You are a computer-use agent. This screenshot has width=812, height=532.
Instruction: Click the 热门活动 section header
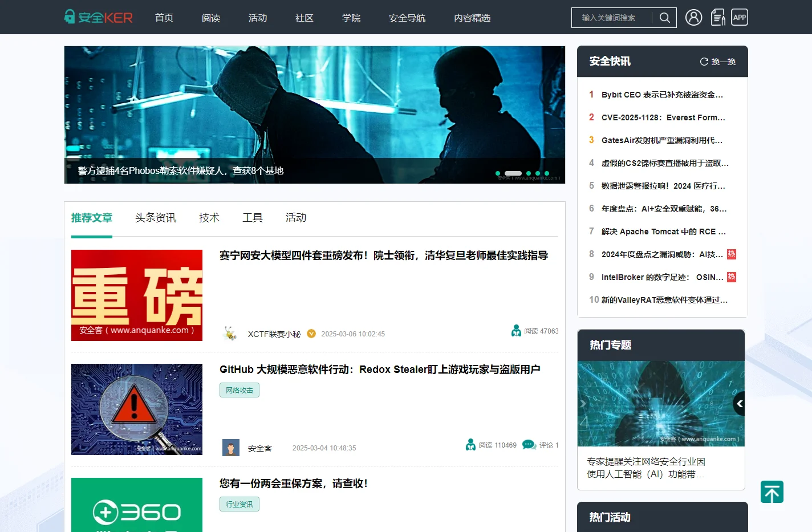coord(663,517)
